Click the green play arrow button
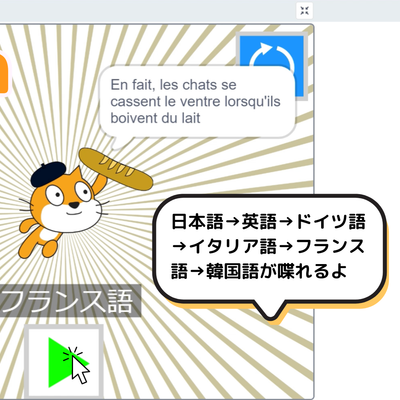The width and height of the screenshot is (400, 400). (x=64, y=362)
